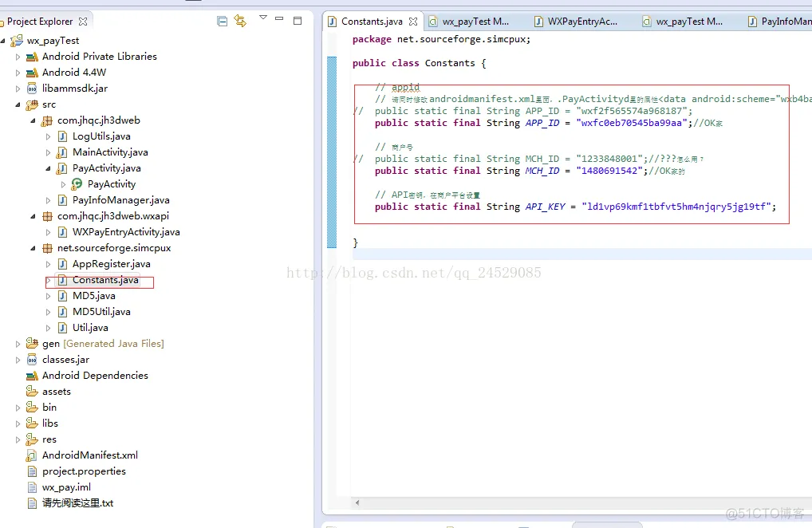Maximize the Project Explorer panel
The height and width of the screenshot is (528, 812).
pos(298,21)
